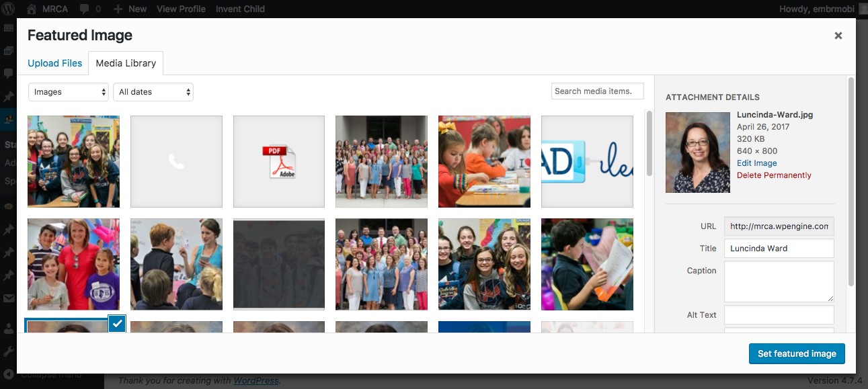Click the attachment details panel scrollbar
The height and width of the screenshot is (389, 868).
tap(851, 181)
